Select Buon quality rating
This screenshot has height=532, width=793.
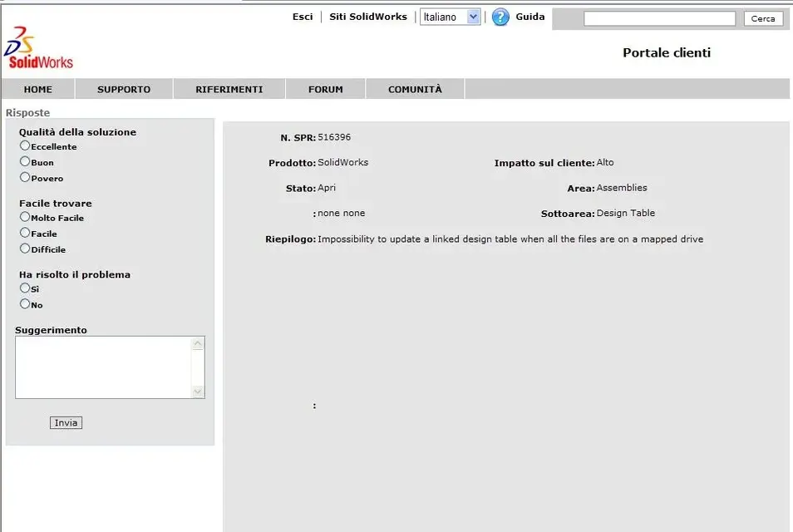[25, 161]
